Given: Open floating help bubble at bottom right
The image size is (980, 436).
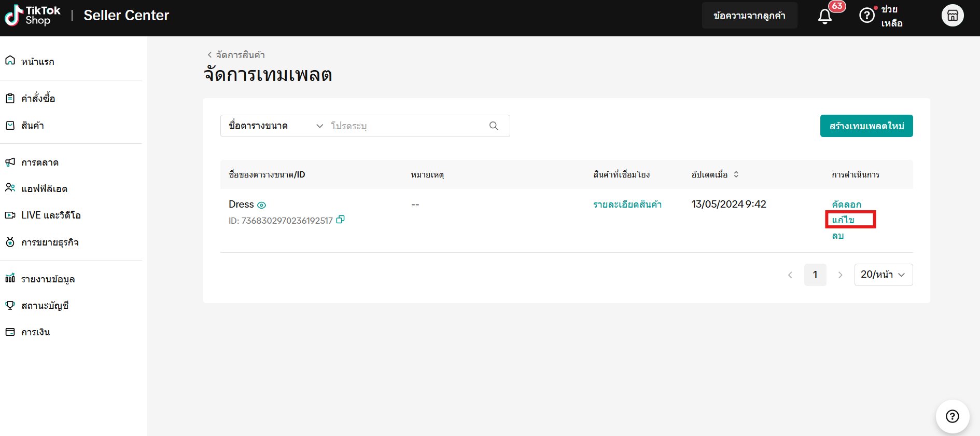Looking at the screenshot, I should (x=953, y=416).
